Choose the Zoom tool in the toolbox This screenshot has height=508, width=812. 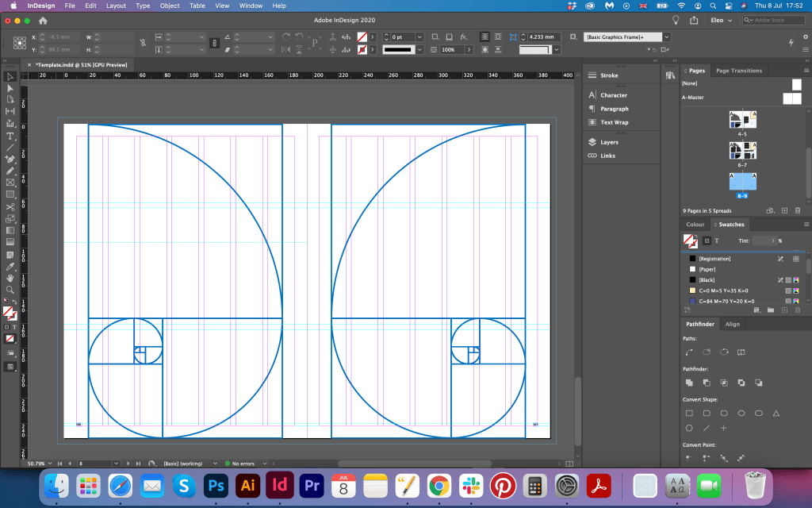[10, 290]
